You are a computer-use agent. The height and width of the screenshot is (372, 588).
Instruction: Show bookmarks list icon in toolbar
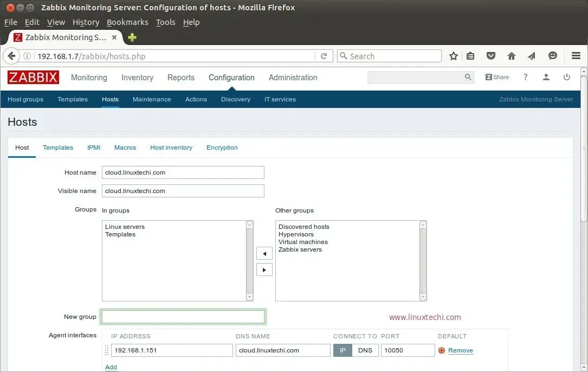470,56
